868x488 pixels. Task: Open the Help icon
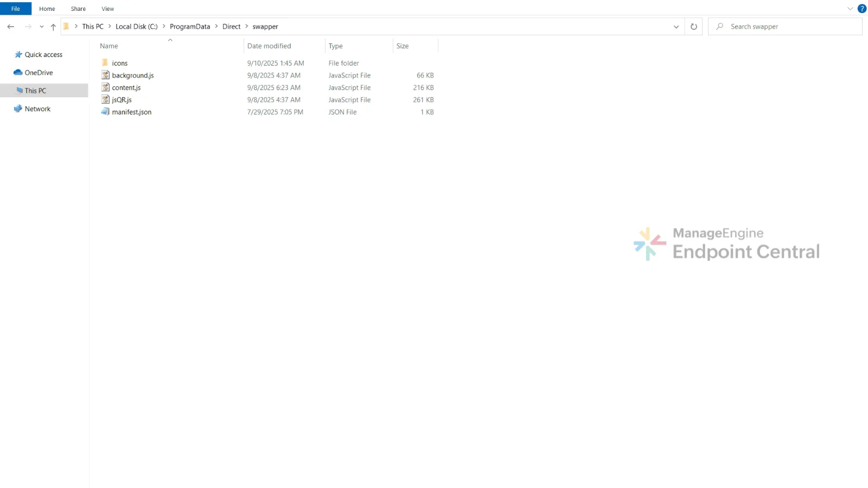tap(861, 9)
